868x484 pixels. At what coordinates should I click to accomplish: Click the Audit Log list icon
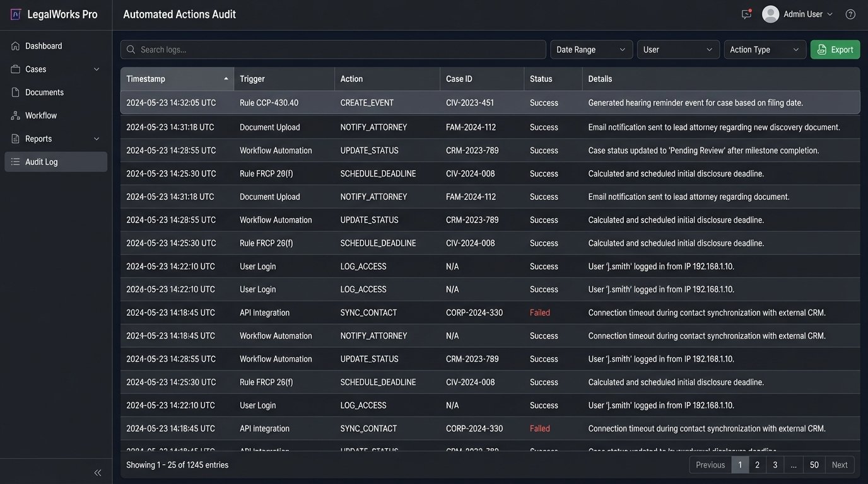click(x=15, y=161)
